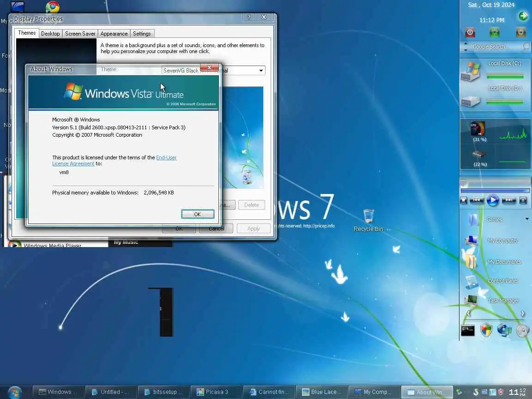Screen dimensions: 532x399
Task: Open the Google Chrome desktop icon
Action: [x=53, y=7]
